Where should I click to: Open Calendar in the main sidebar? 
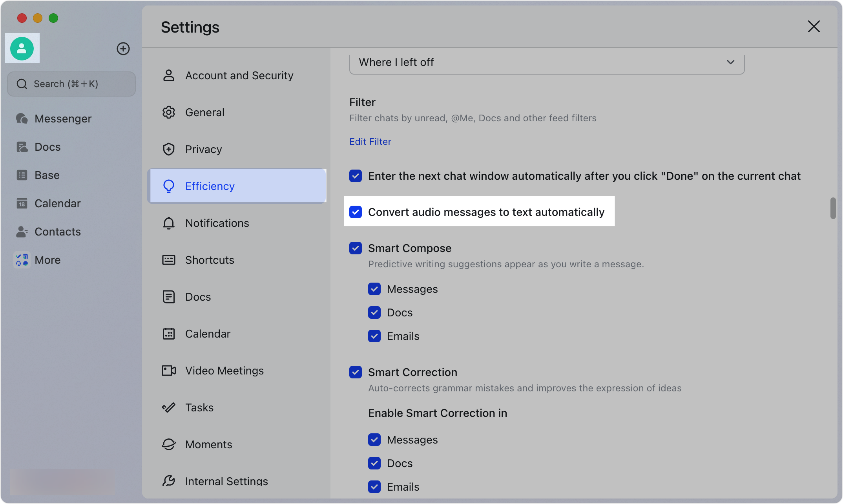[48, 203]
